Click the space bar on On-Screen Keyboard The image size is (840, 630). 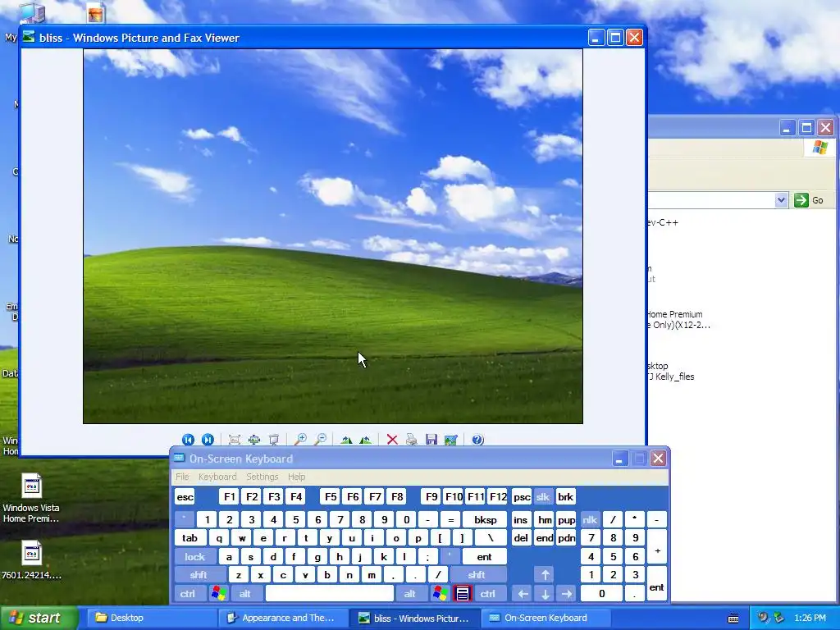pyautogui.click(x=330, y=594)
